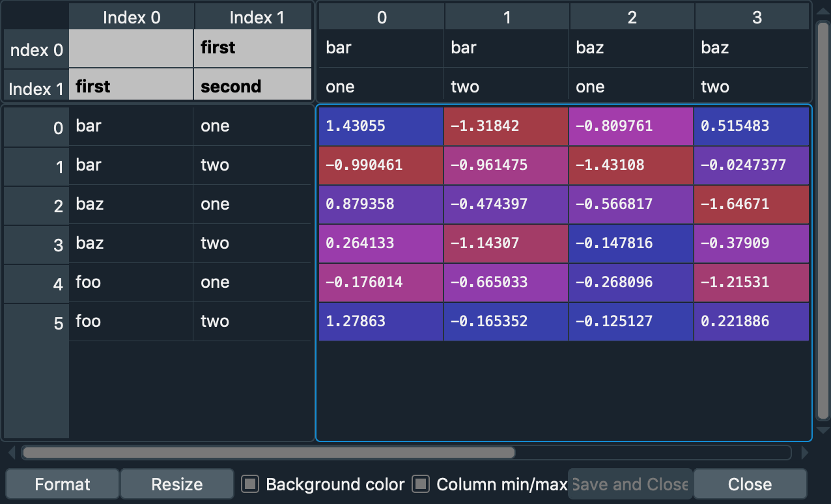Select the cell with value -0.0247377
831x504 pixels.
(751, 165)
